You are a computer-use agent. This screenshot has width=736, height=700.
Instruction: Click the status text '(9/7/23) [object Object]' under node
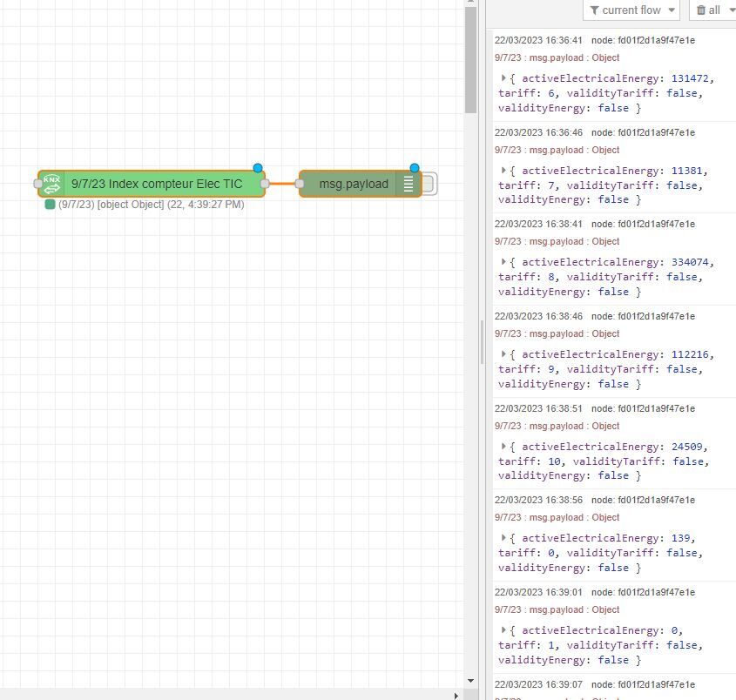point(111,205)
